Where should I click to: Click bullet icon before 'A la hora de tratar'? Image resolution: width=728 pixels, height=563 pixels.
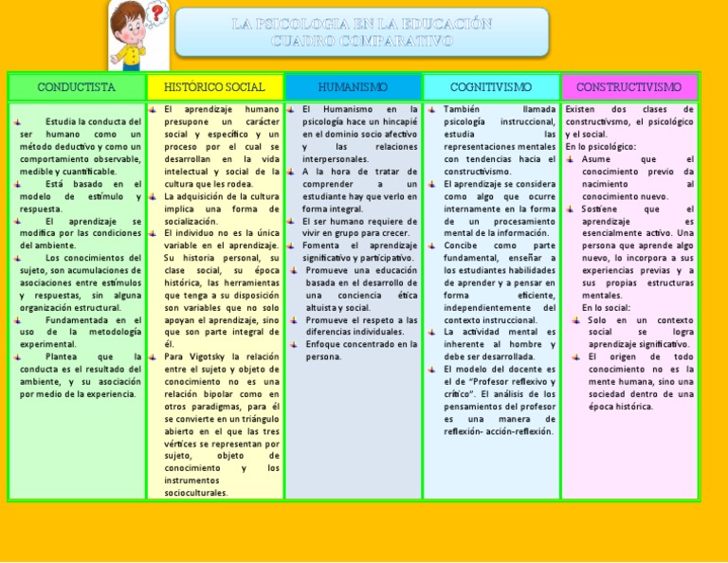coord(291,172)
